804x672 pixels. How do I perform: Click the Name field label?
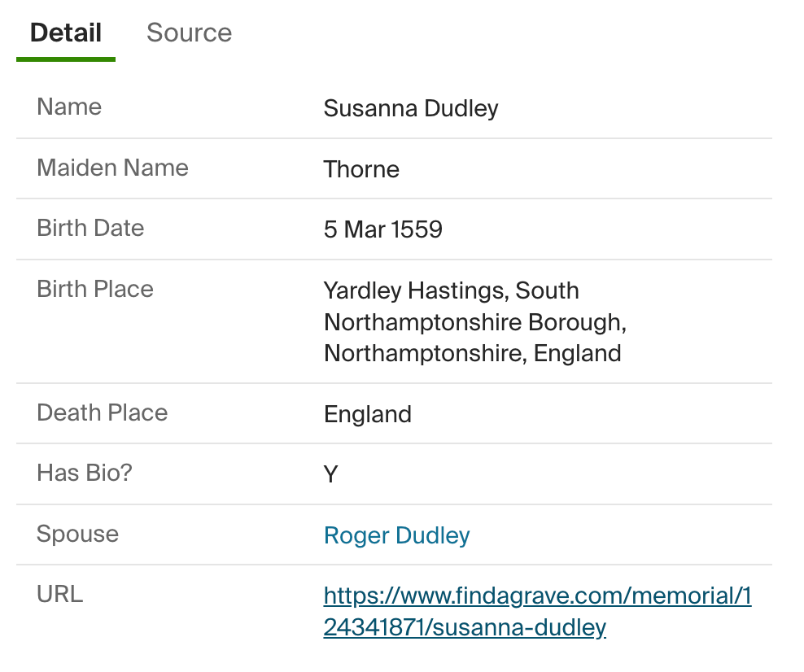pos(69,107)
